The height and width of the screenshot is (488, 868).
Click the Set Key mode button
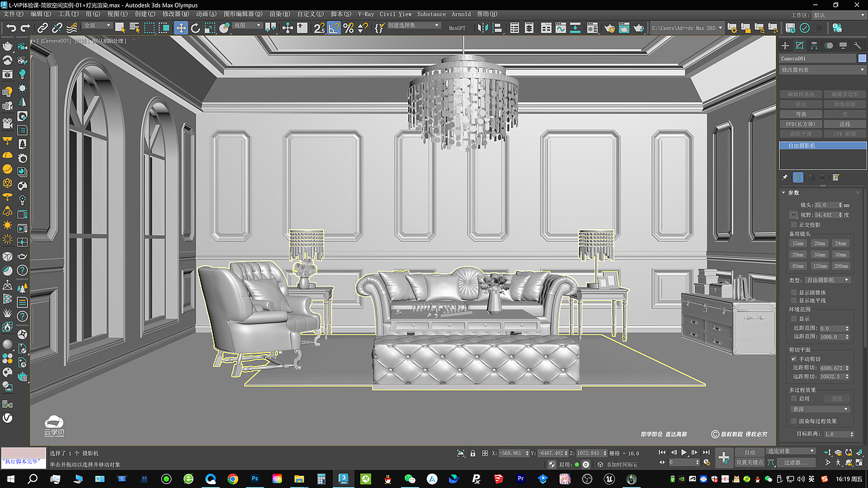(749, 462)
